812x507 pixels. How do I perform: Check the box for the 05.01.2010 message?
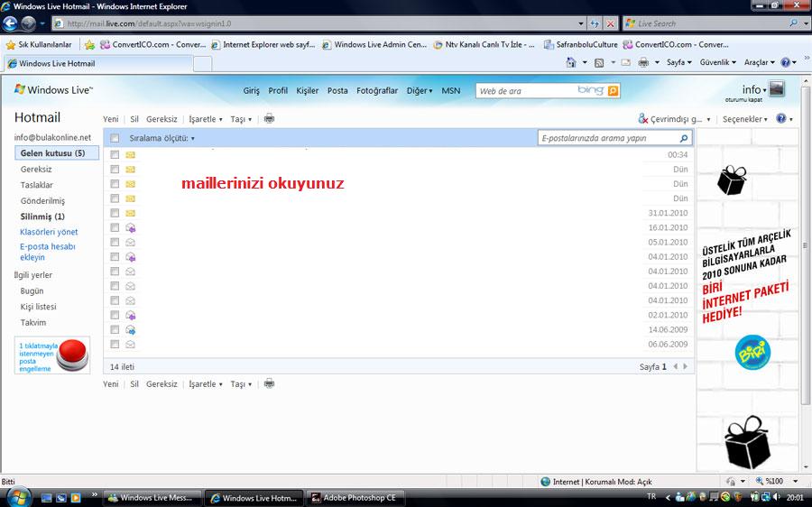pos(115,242)
